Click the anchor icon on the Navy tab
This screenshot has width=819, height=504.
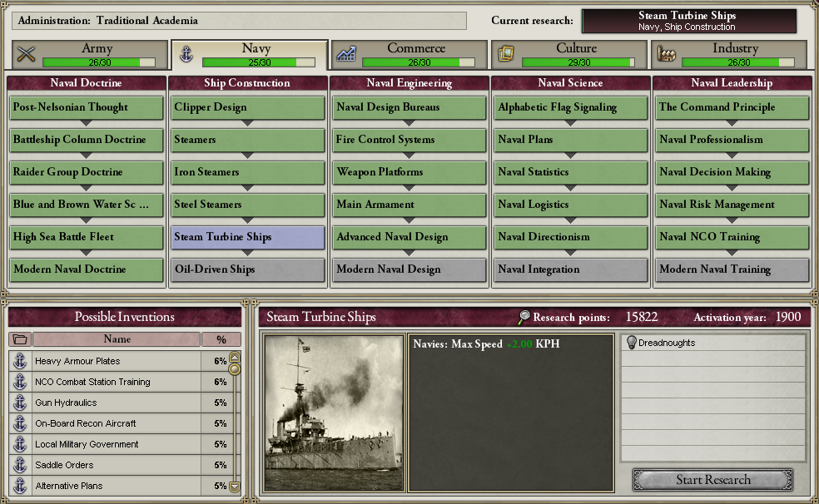(x=186, y=54)
